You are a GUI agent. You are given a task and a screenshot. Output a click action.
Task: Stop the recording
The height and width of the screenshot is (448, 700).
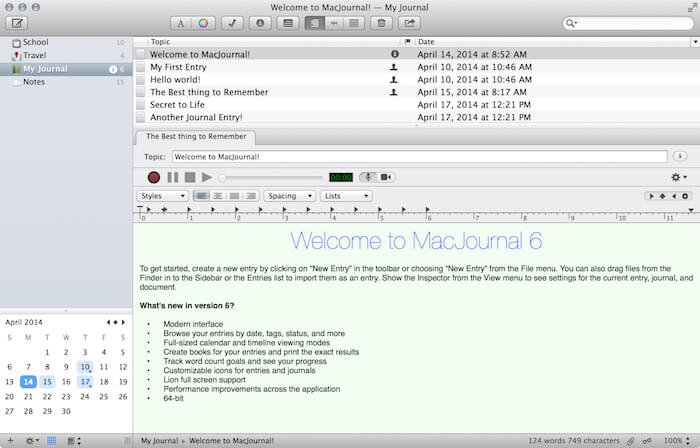click(x=190, y=178)
